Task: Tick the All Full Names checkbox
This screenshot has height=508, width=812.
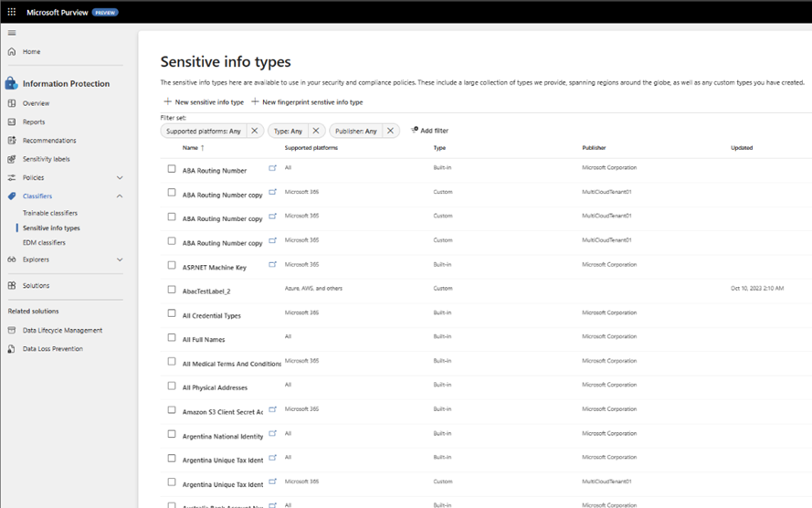Action: [x=172, y=338]
